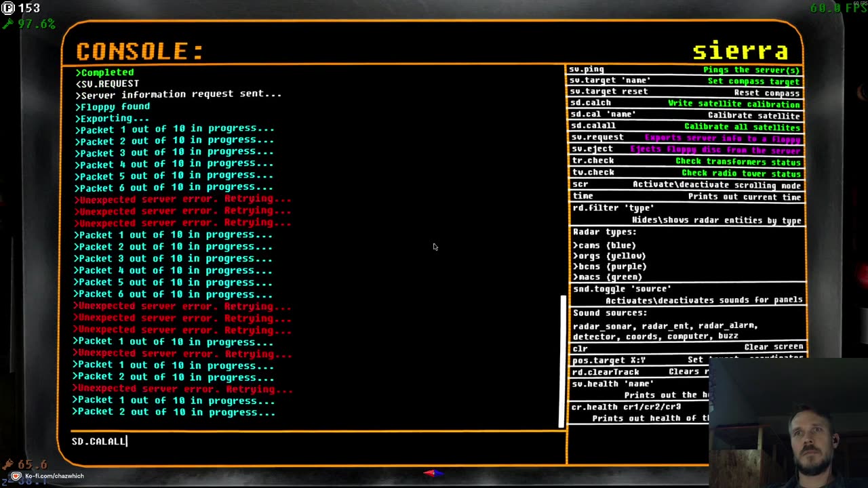Click 'Activates\deactivates sounds for panels' text

[x=704, y=300]
